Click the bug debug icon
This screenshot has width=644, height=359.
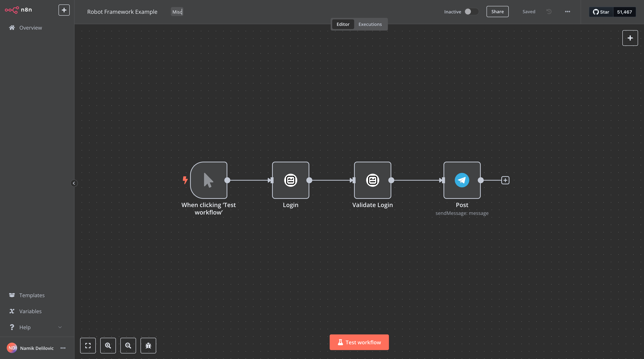coord(148,346)
